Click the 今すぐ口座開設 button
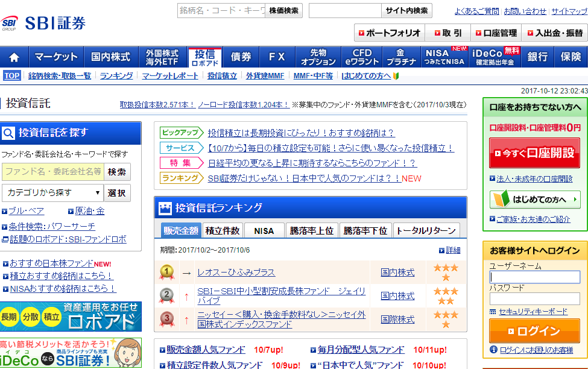This screenshot has width=588, height=369. point(535,153)
